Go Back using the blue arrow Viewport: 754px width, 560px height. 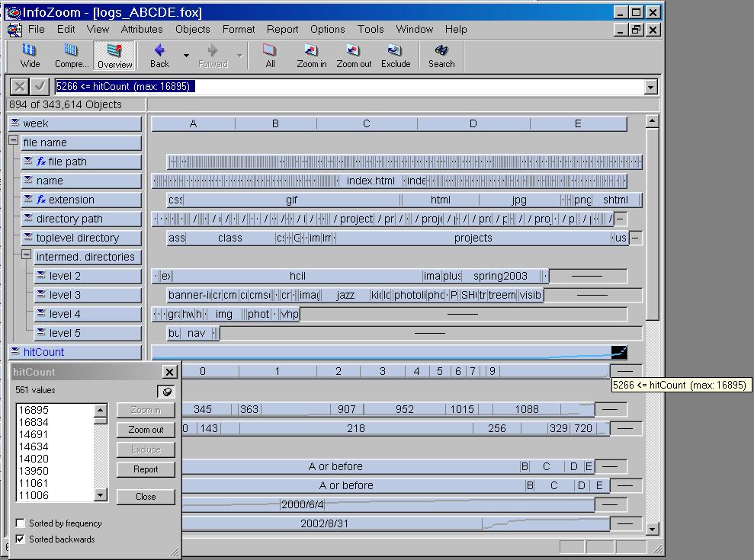point(159,56)
